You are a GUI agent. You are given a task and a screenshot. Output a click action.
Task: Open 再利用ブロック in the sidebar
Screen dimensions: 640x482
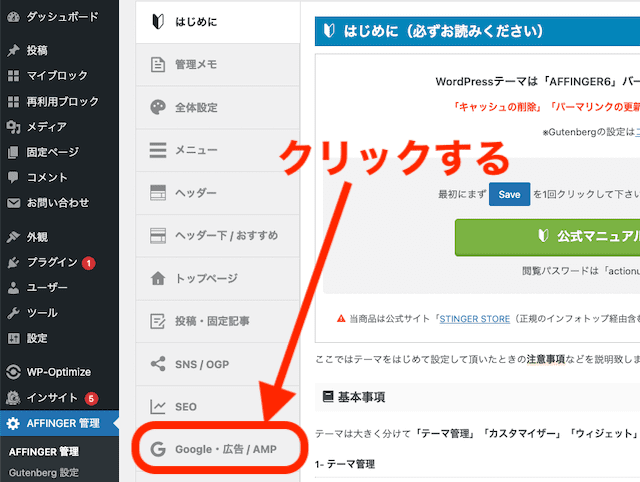click(x=60, y=101)
